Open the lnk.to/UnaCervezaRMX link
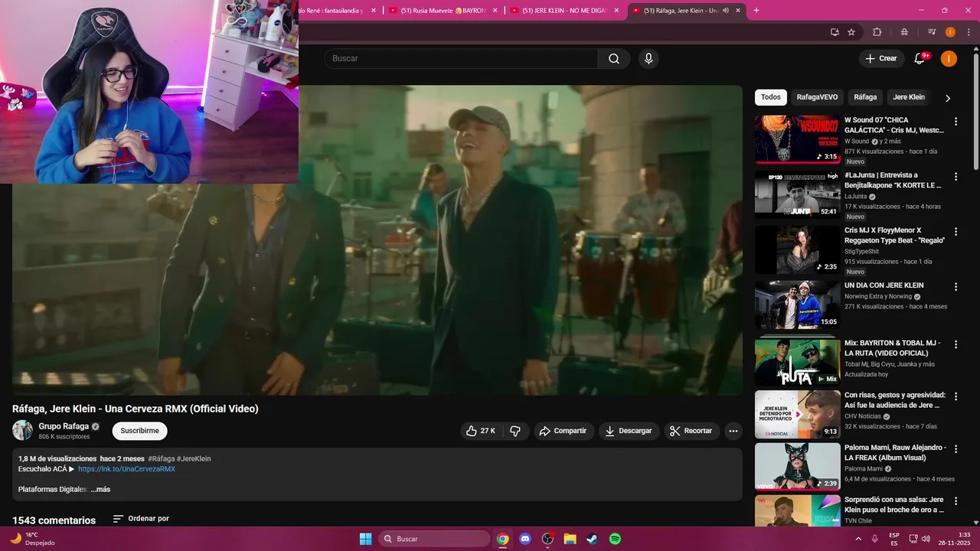Image resolution: width=980 pixels, height=551 pixels. pyautogui.click(x=126, y=469)
